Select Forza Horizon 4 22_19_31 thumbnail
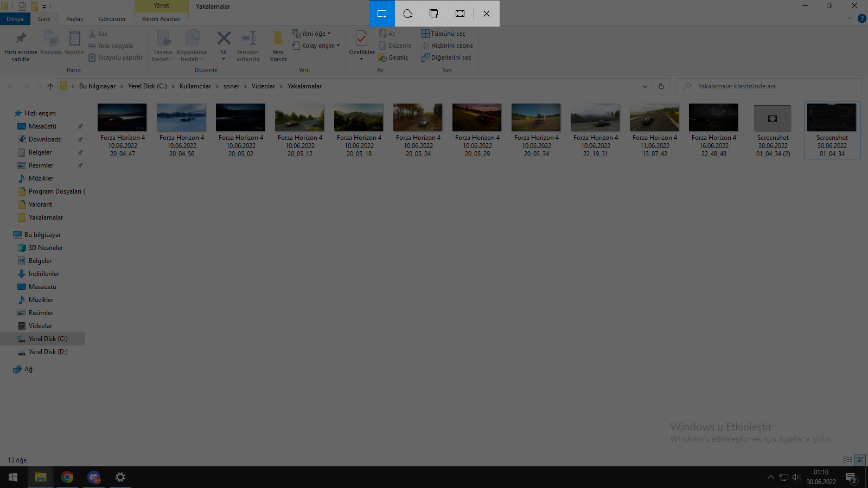This screenshot has height=488, width=868. pyautogui.click(x=595, y=118)
